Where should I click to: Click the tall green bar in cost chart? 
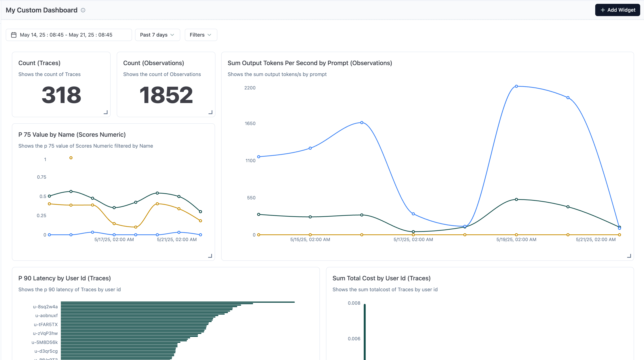[x=365, y=333]
